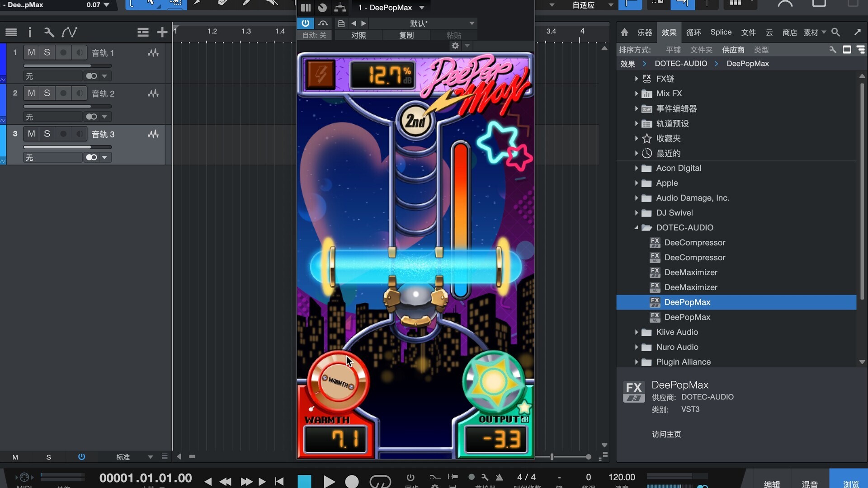
Task: Open the waveform icon on 音轨 1
Action: click(x=153, y=53)
